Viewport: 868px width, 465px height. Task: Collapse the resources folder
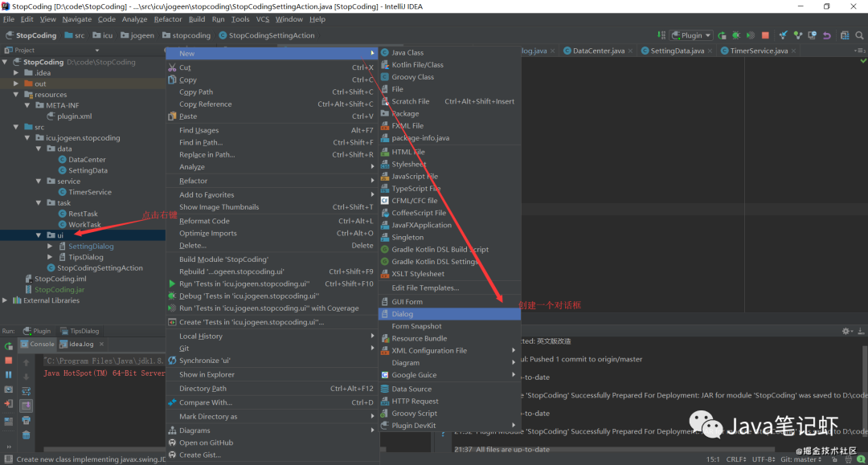[x=16, y=95]
